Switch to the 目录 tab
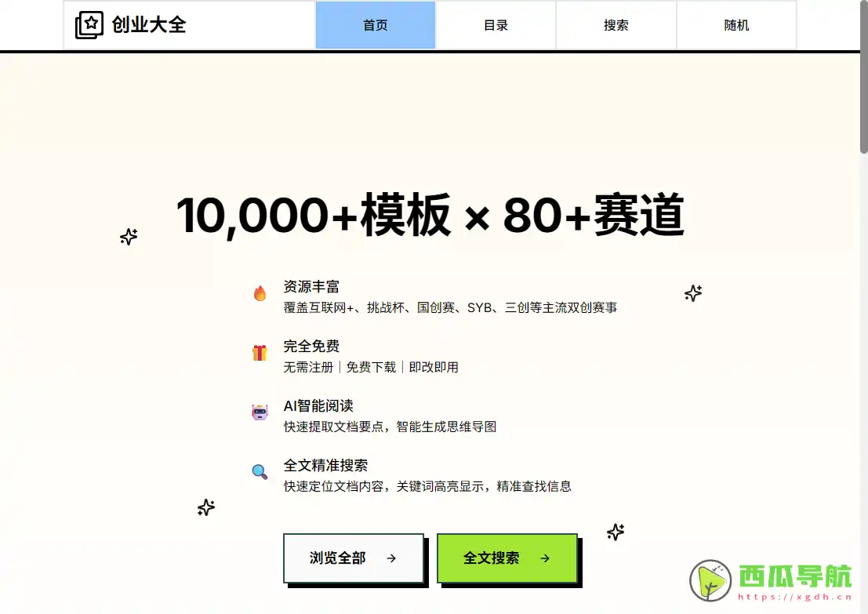This screenshot has width=868, height=614. tap(496, 25)
